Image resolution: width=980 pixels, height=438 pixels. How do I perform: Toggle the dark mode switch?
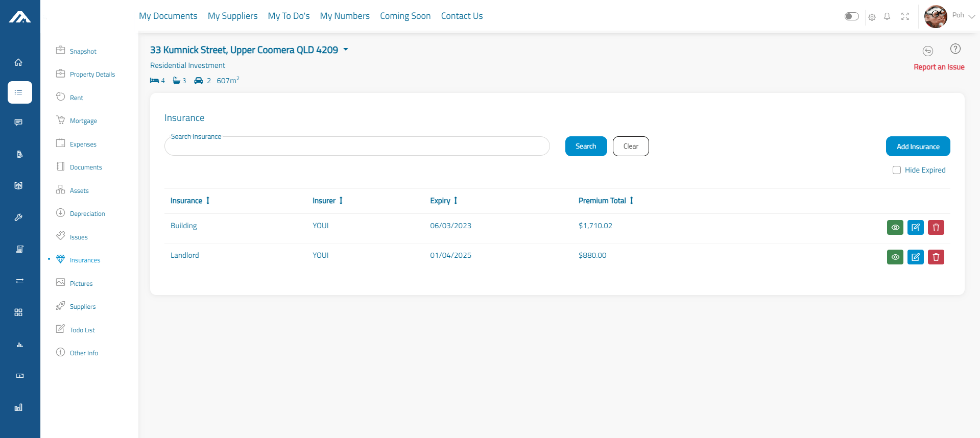(x=851, y=16)
